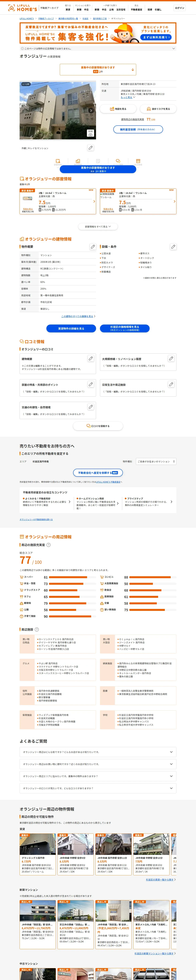Screen dimensions: 196x980
Task: Expand 部屋情報をすべて見る
Action: click(x=98, y=227)
